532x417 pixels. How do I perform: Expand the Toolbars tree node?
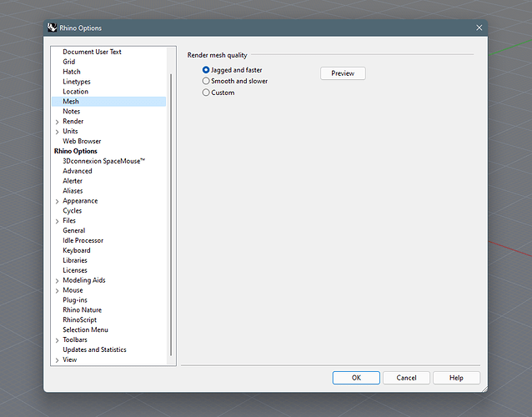pos(57,340)
